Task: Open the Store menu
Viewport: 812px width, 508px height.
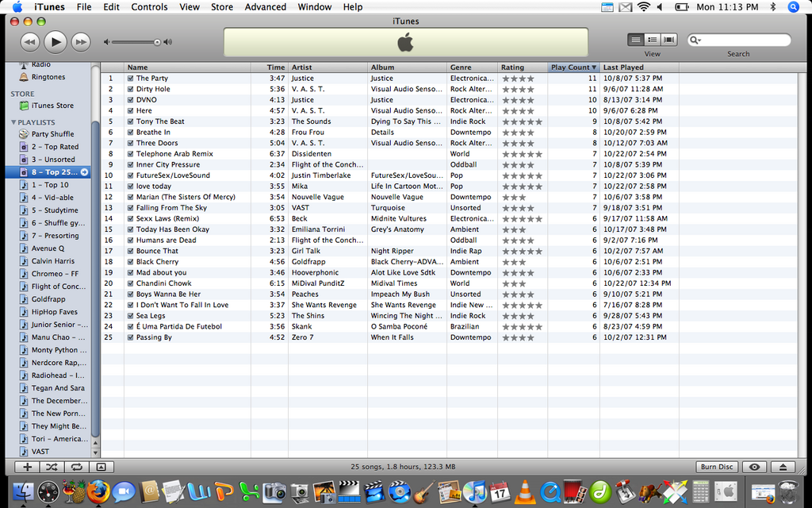Action: tap(222, 6)
